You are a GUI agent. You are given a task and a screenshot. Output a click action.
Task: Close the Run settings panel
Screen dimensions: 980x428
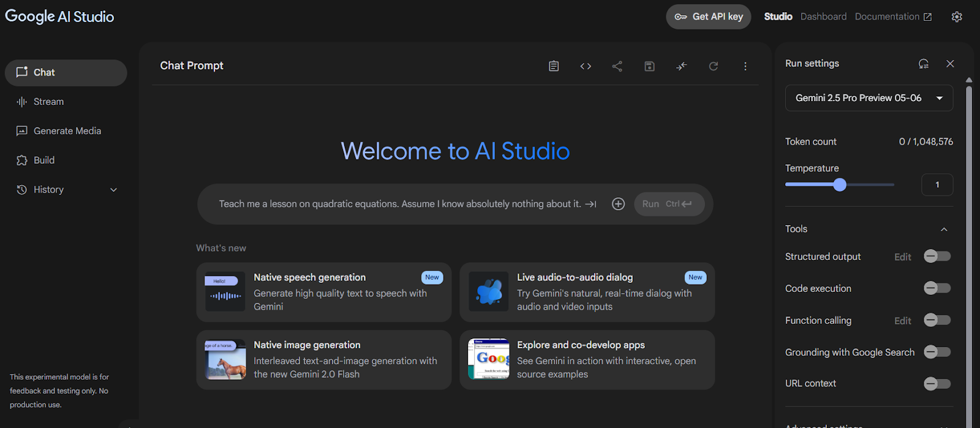point(950,64)
